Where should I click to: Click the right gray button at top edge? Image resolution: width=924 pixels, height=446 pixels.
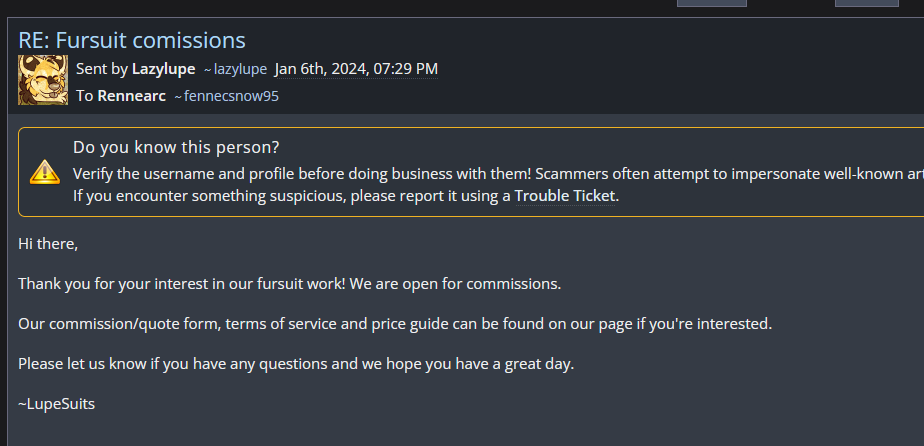tap(866, 3)
